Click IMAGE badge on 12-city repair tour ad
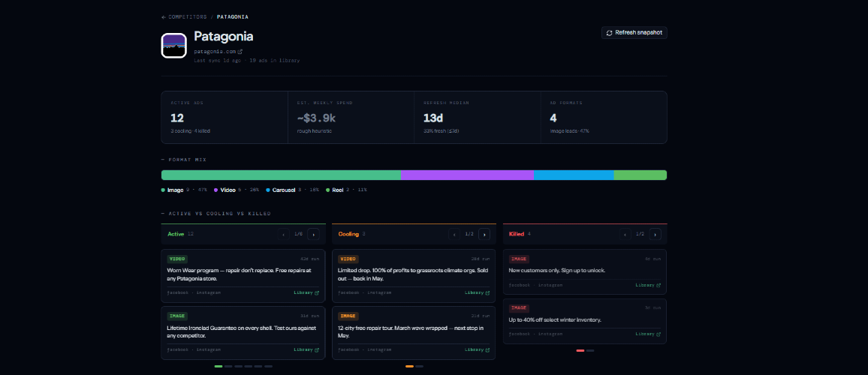Image resolution: width=868 pixels, height=375 pixels. point(348,316)
